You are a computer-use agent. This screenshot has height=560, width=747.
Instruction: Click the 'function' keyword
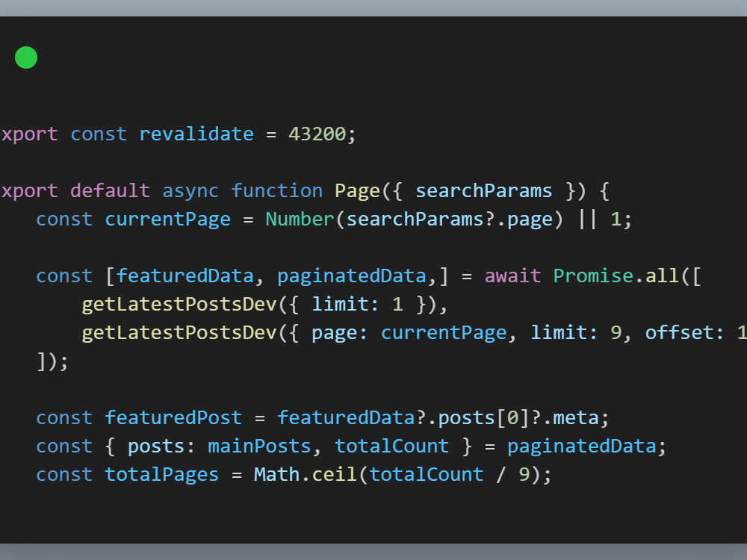(277, 191)
